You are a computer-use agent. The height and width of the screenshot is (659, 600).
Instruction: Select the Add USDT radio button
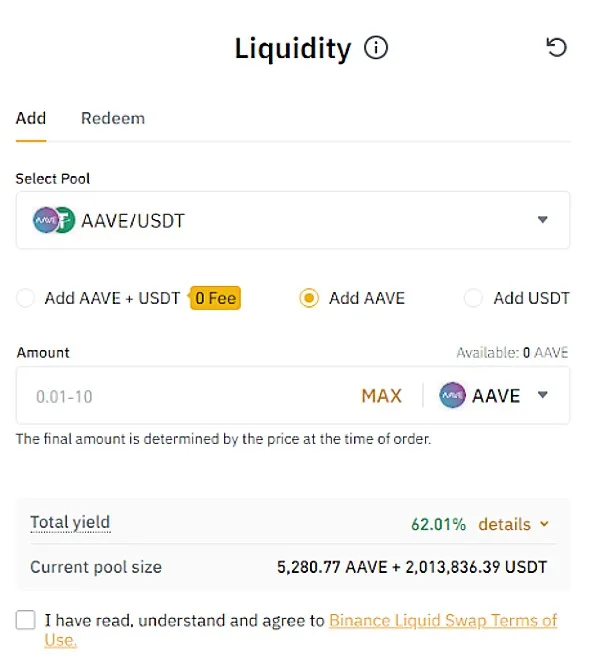point(473,298)
